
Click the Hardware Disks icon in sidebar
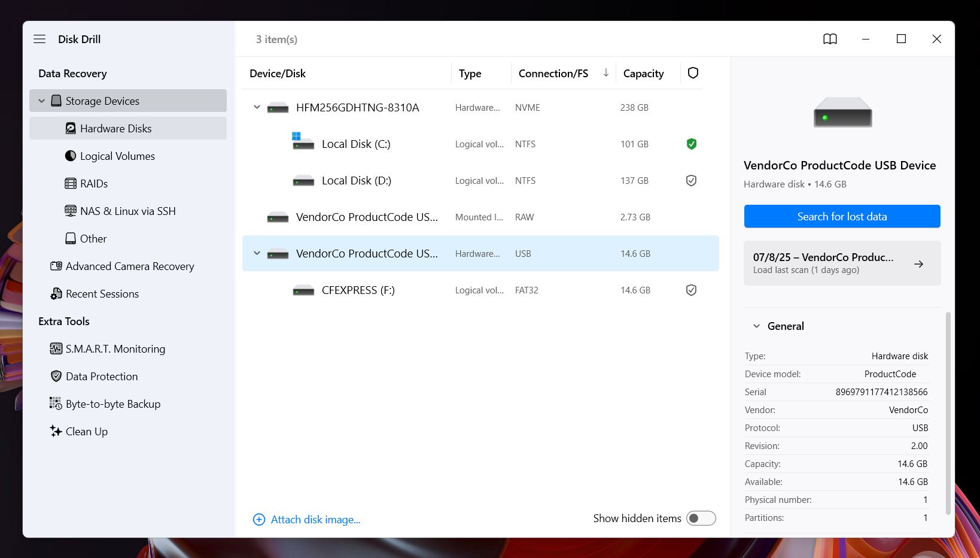click(71, 128)
